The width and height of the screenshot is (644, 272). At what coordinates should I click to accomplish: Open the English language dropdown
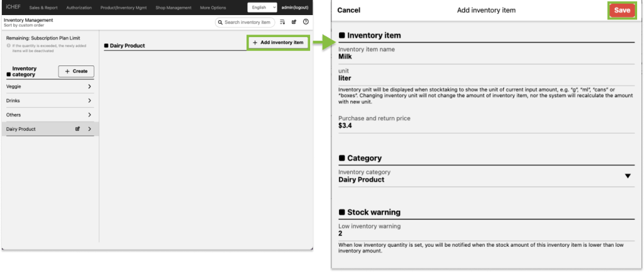click(262, 8)
